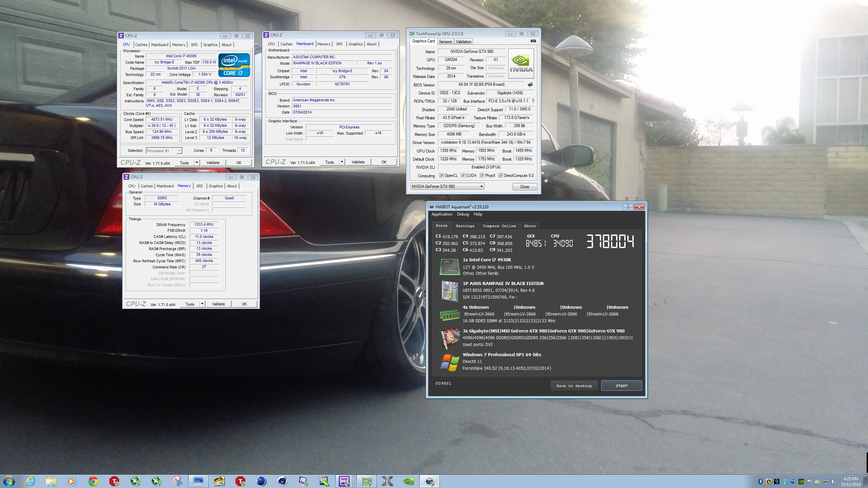Click Validate in the Memory CPU-Z window

pyautogui.click(x=218, y=304)
